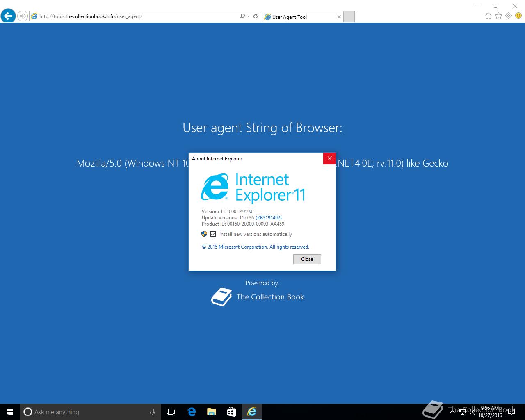Click the Cortana 'Ask me anything' search box
This screenshot has height=420, width=525.
[90, 412]
